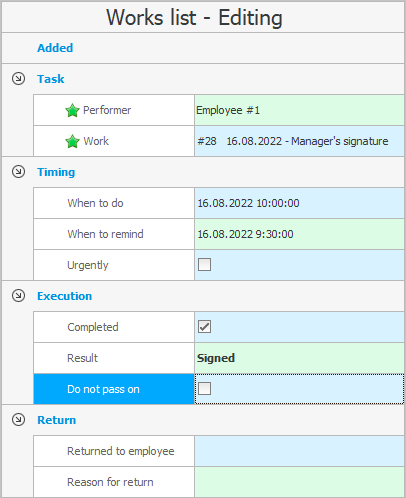Uncheck the Completed checkbox
The image size is (406, 498).
[x=204, y=327]
